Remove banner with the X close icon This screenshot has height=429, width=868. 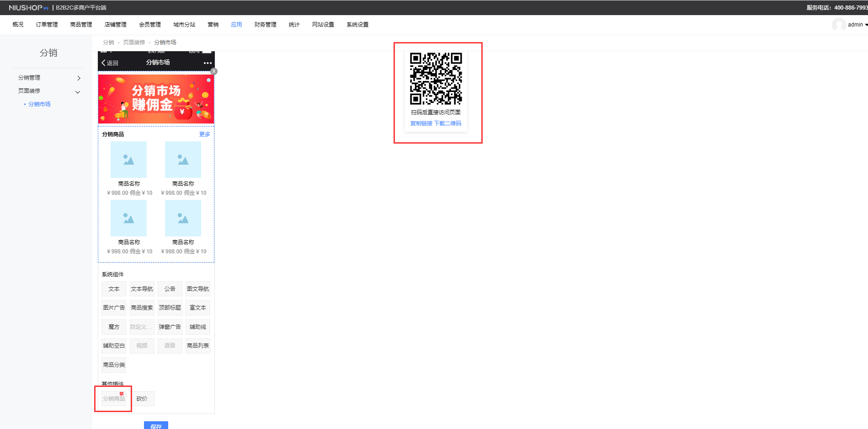pos(214,71)
